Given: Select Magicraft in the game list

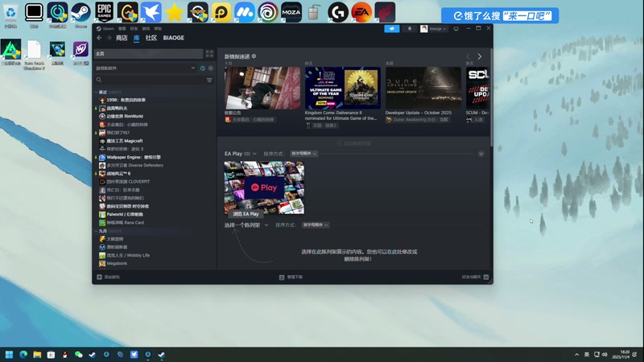Looking at the screenshot, I should [125, 141].
